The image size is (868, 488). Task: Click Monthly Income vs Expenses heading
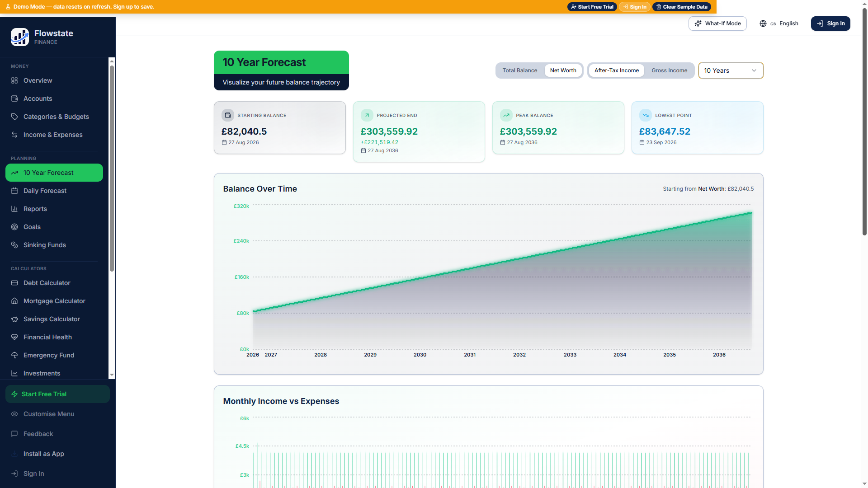click(x=281, y=401)
